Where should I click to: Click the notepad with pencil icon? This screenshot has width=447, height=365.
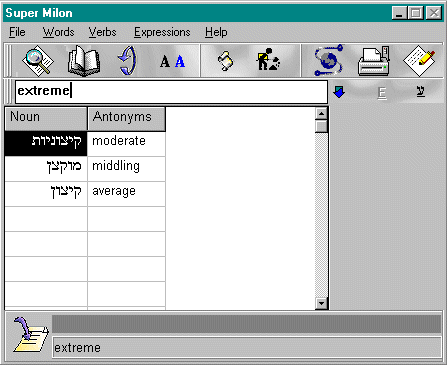419,61
